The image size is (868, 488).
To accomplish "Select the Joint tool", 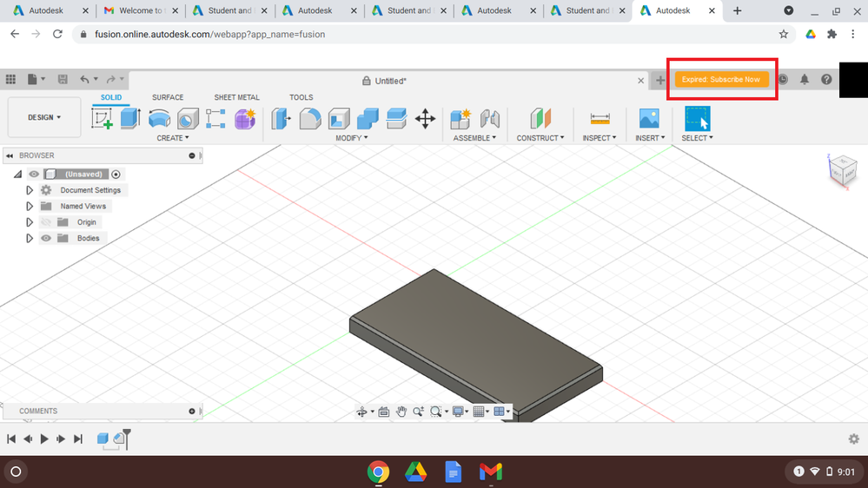I will [x=490, y=118].
